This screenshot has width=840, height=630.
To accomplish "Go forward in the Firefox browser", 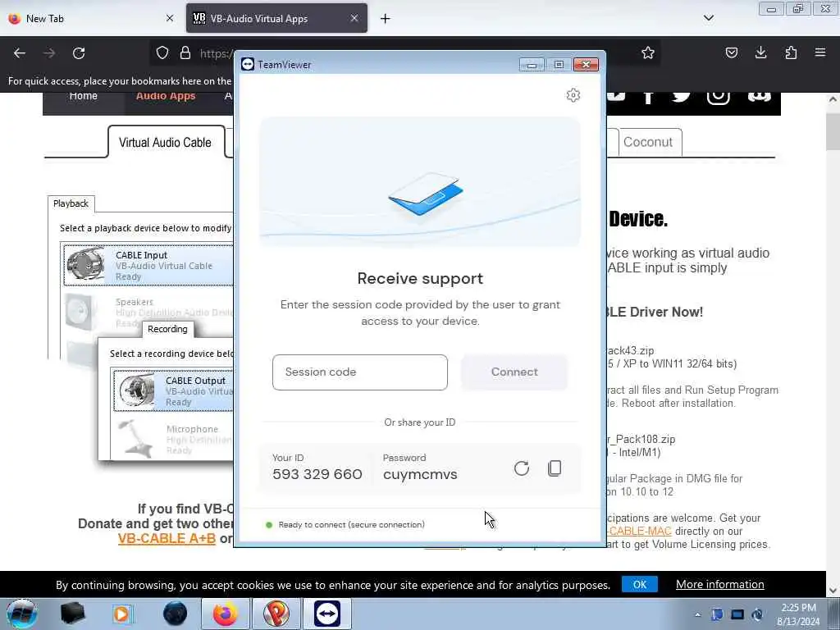I will coord(49,53).
